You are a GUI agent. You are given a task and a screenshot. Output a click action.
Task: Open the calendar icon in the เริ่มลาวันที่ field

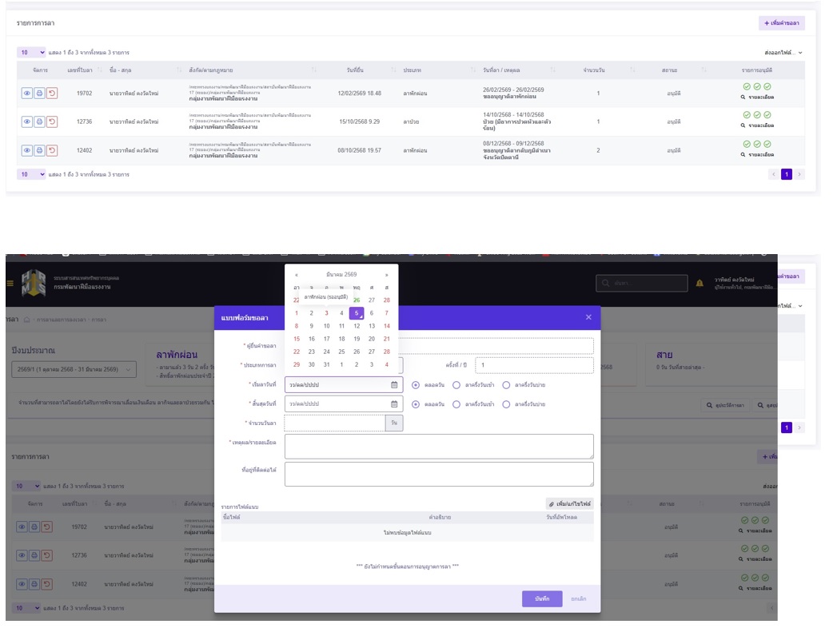point(394,384)
